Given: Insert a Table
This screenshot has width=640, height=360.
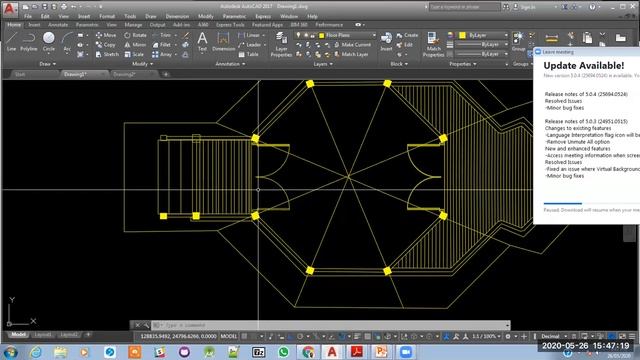Looking at the screenshot, I should pos(249,54).
